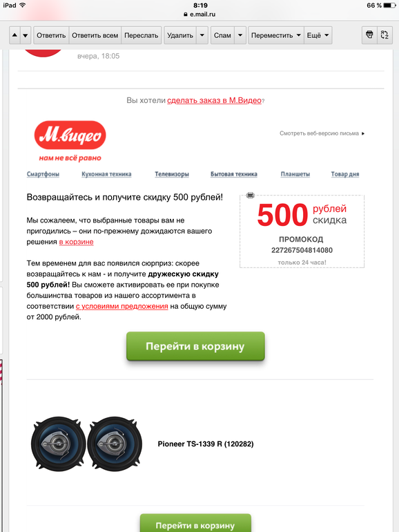
Task: Click the Ответить button
Action: click(51, 35)
